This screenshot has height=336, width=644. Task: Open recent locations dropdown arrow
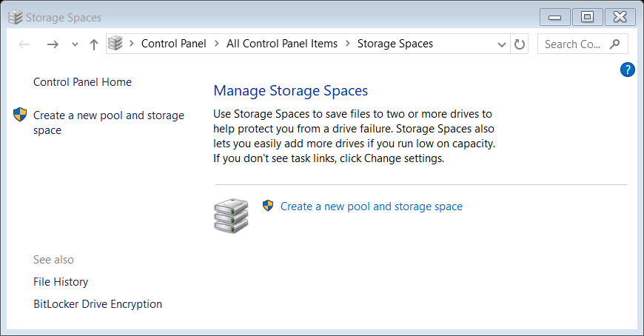pyautogui.click(x=75, y=44)
